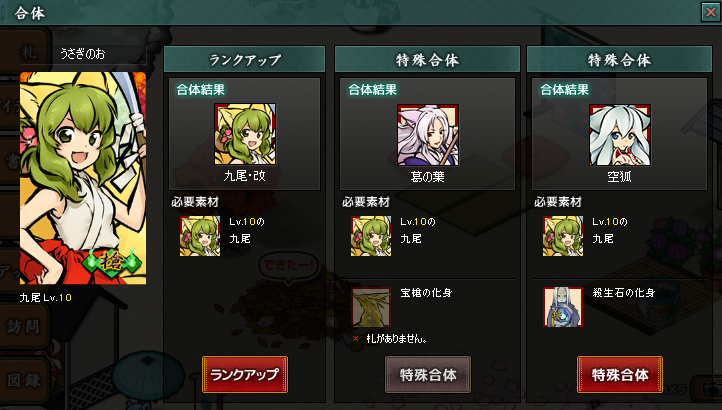The width and height of the screenshot is (722, 410).
Task: Select the 宝槍の化身 material icon
Action: pyautogui.click(x=371, y=307)
